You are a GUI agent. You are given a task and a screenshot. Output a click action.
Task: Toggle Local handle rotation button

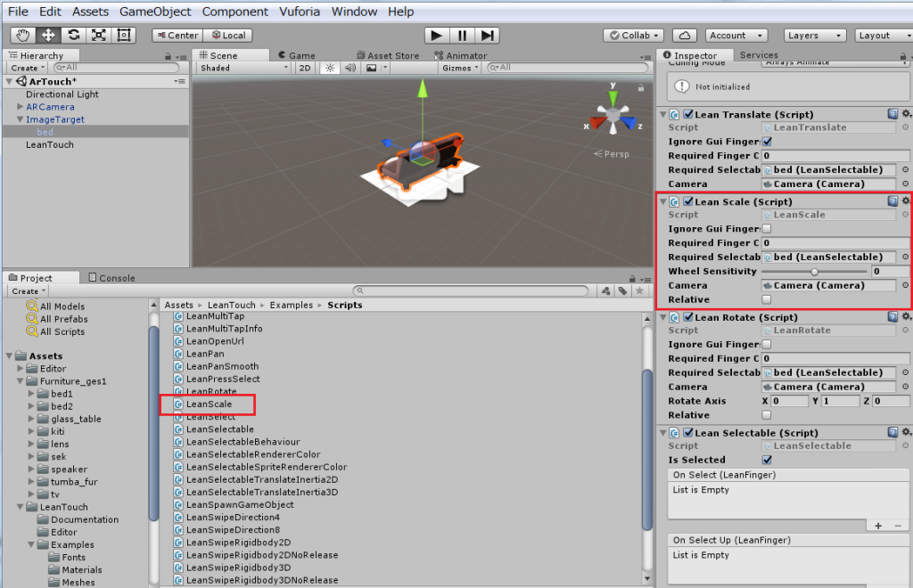(x=227, y=36)
